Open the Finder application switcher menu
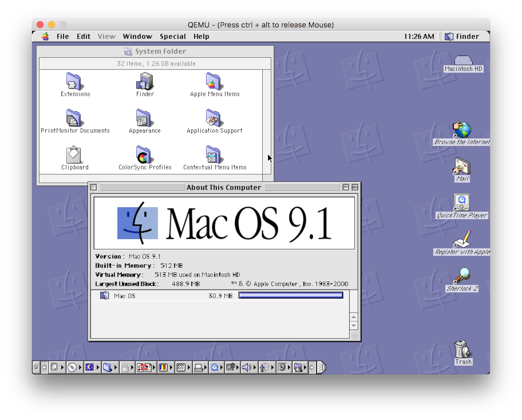Screen dimensions: 522x420 coord(462,36)
